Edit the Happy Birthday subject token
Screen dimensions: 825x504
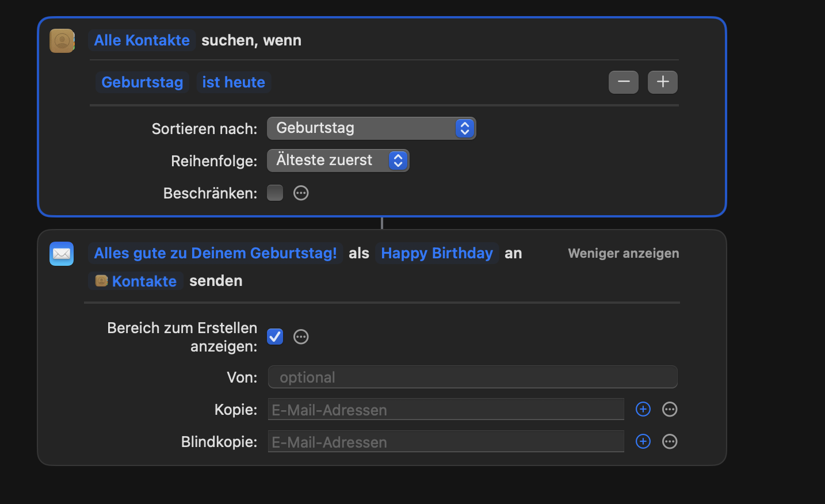[x=437, y=253]
